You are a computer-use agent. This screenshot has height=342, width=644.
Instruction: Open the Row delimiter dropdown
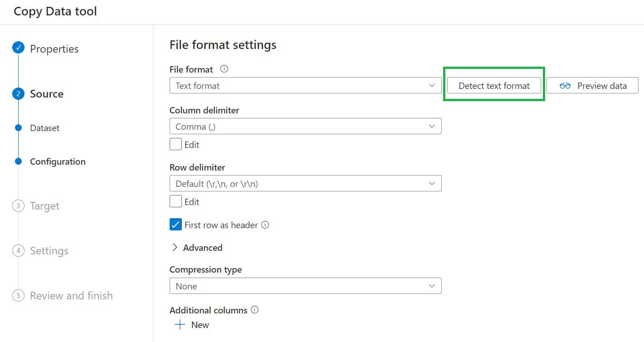coord(305,183)
